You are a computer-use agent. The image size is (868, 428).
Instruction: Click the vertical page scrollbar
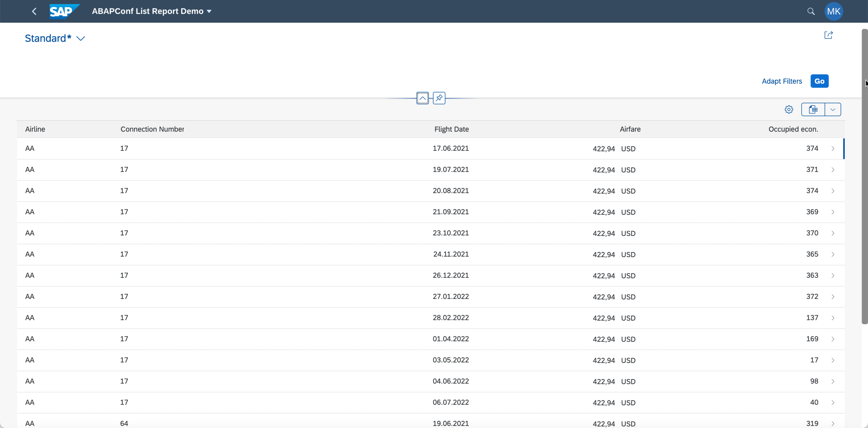coord(865,176)
